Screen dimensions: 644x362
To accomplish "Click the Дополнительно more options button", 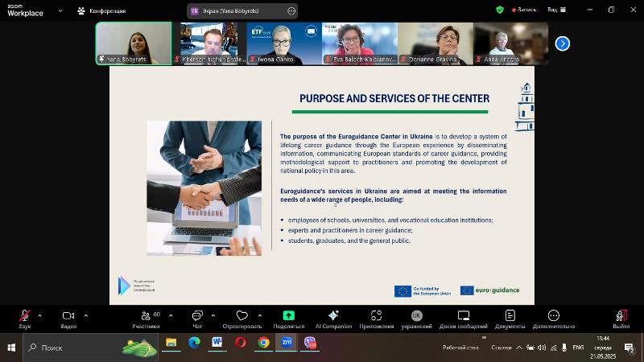I will click(x=554, y=319).
